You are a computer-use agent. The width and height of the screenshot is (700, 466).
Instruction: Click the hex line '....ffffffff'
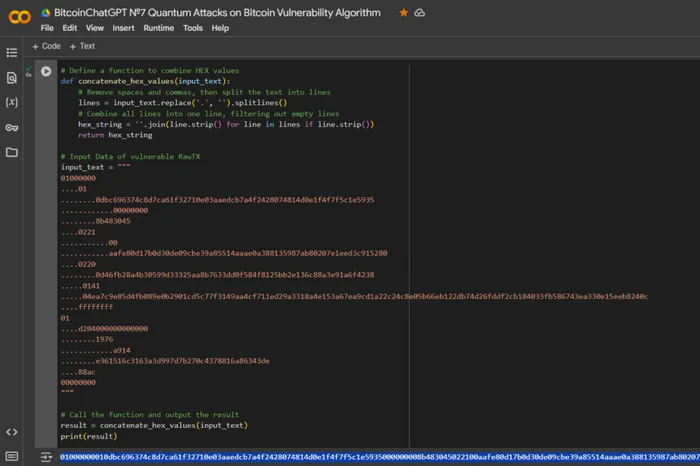click(x=87, y=307)
